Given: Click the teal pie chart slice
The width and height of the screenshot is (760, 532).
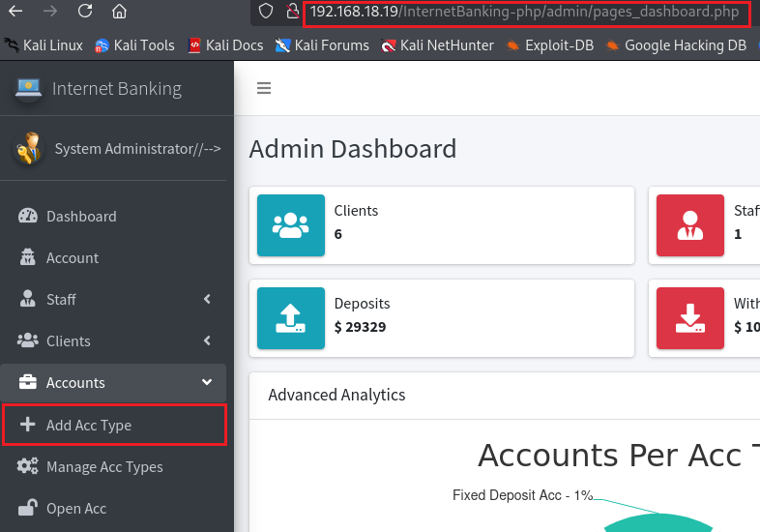Looking at the screenshot, I should coord(658,522).
